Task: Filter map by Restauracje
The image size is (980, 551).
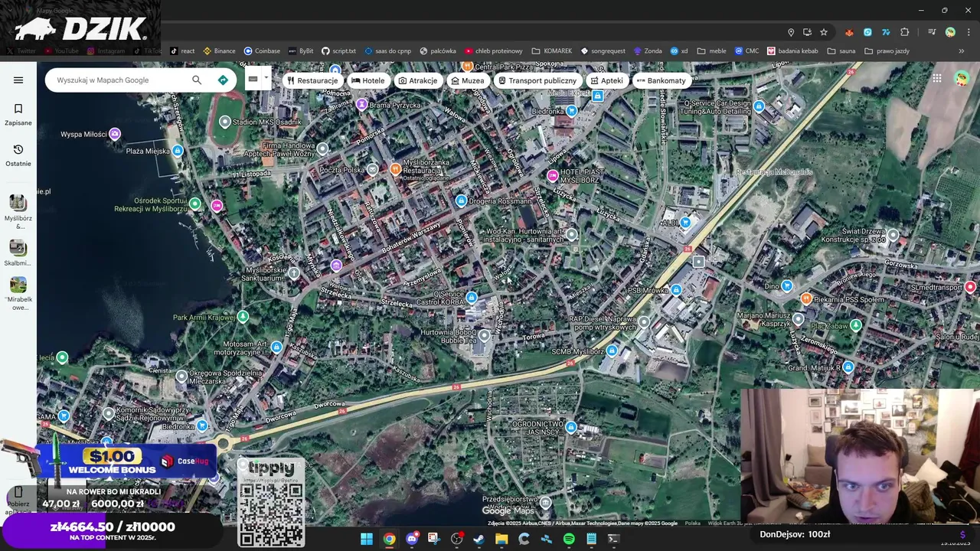Action: pos(312,80)
